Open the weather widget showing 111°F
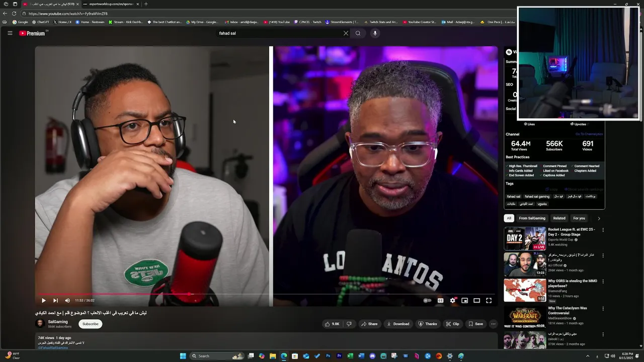 12,356
